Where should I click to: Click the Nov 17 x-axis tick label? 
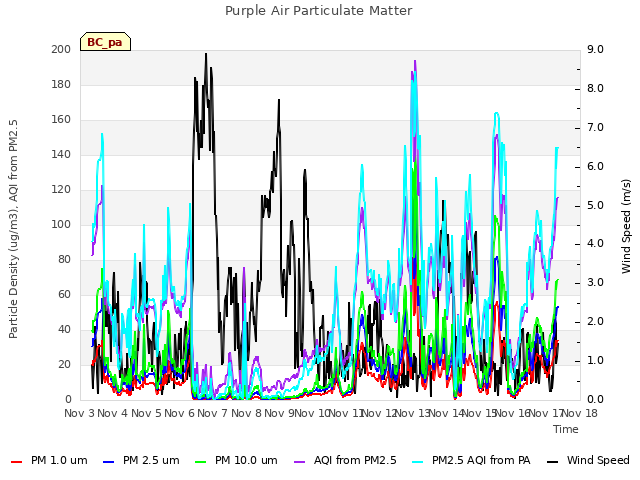[546, 413]
